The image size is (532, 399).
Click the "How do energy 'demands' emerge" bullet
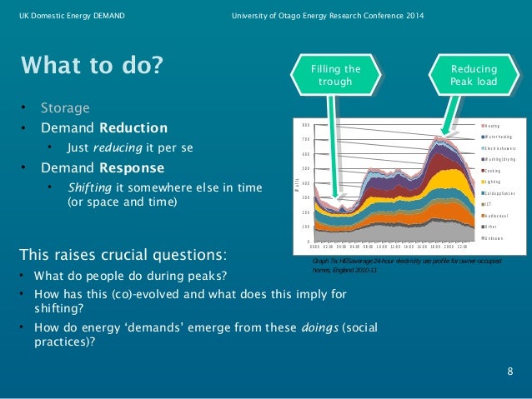click(206, 334)
